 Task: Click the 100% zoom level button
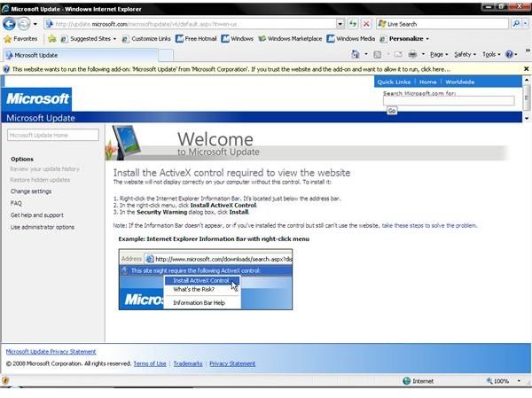(497, 381)
